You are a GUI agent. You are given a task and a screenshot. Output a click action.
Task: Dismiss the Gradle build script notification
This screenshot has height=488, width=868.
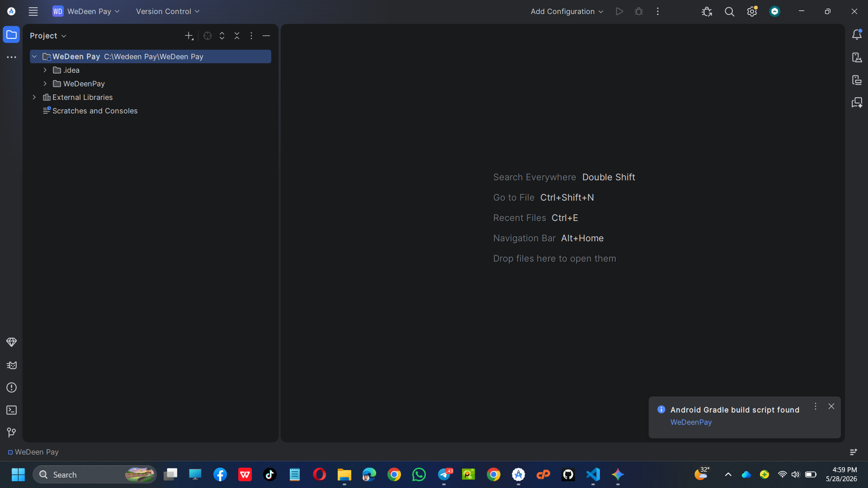(x=831, y=406)
